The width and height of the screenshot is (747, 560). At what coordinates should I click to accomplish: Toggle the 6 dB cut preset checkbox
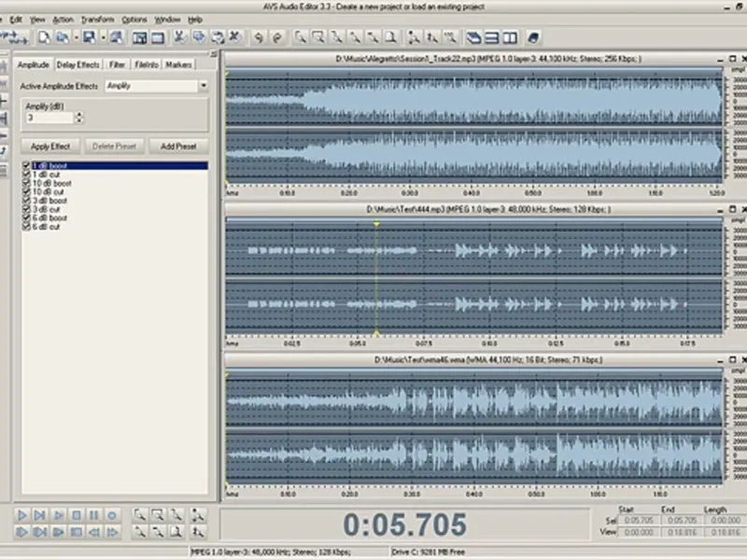pyautogui.click(x=26, y=227)
